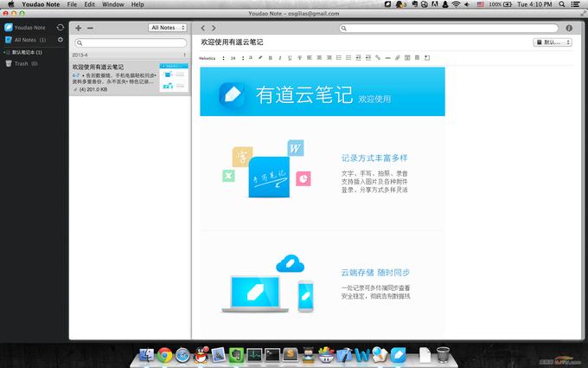588x368 pixels.
Task: Align text right
Action: click(x=329, y=58)
